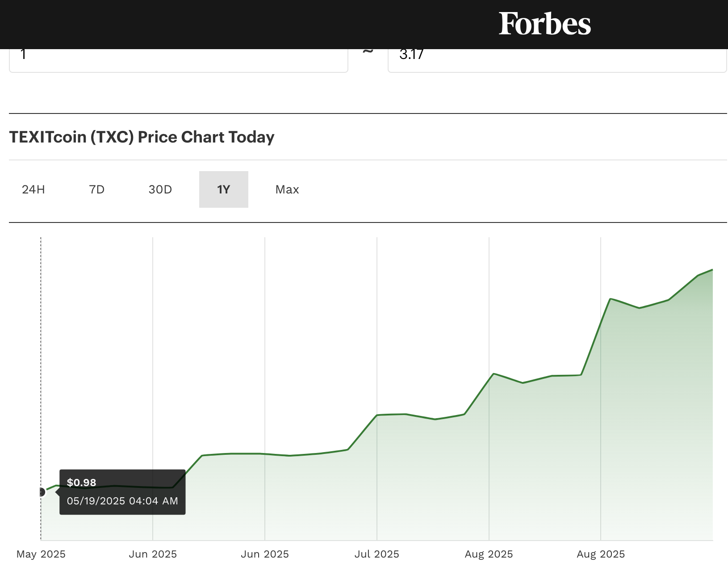Click the second Jun 2025 axis label
728x579 pixels.
pyautogui.click(x=265, y=554)
